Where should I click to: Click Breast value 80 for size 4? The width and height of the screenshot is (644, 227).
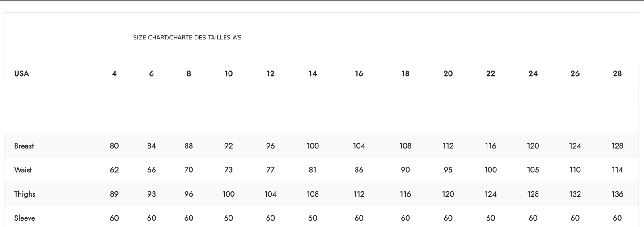(114, 146)
